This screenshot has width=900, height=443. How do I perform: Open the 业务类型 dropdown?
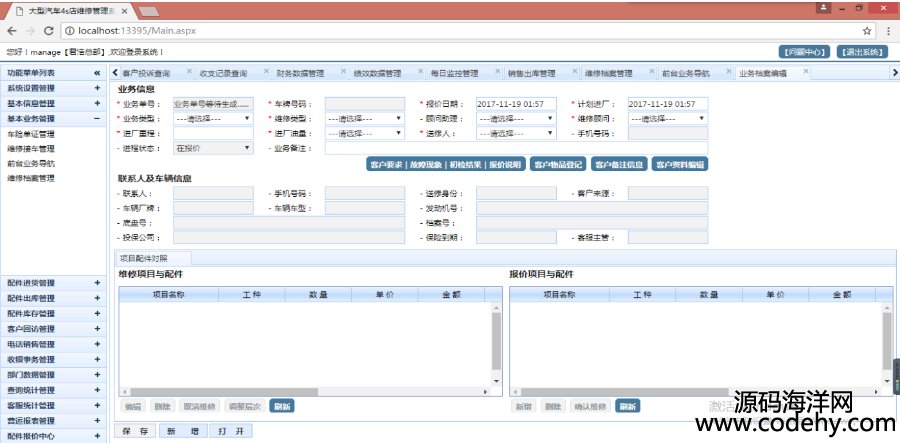pyautogui.click(x=213, y=118)
